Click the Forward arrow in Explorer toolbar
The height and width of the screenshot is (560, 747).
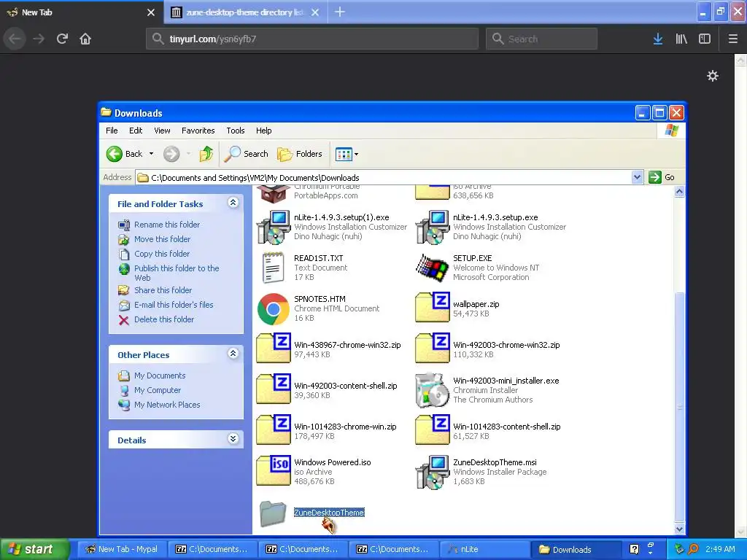(171, 154)
